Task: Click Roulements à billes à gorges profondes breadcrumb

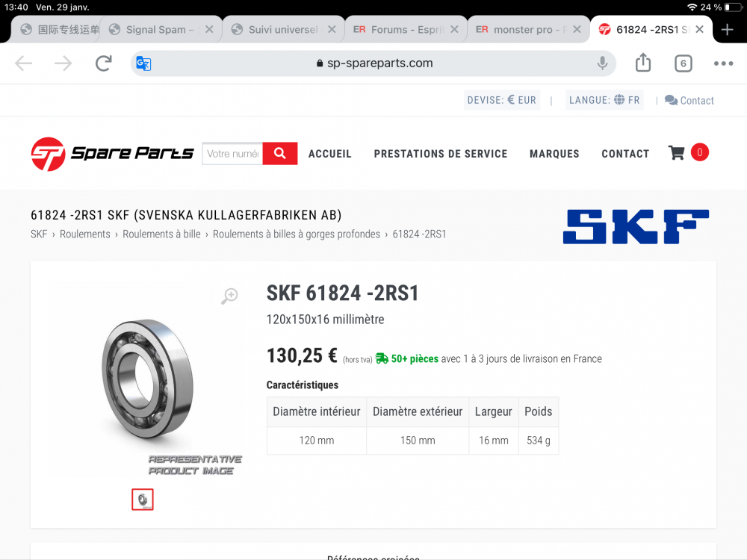Action: (x=297, y=234)
